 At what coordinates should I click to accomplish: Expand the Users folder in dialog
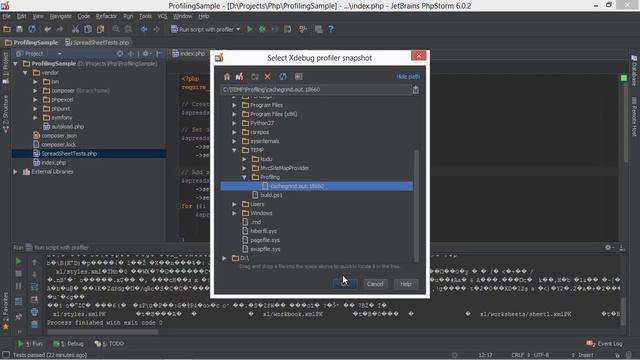[x=234, y=204]
